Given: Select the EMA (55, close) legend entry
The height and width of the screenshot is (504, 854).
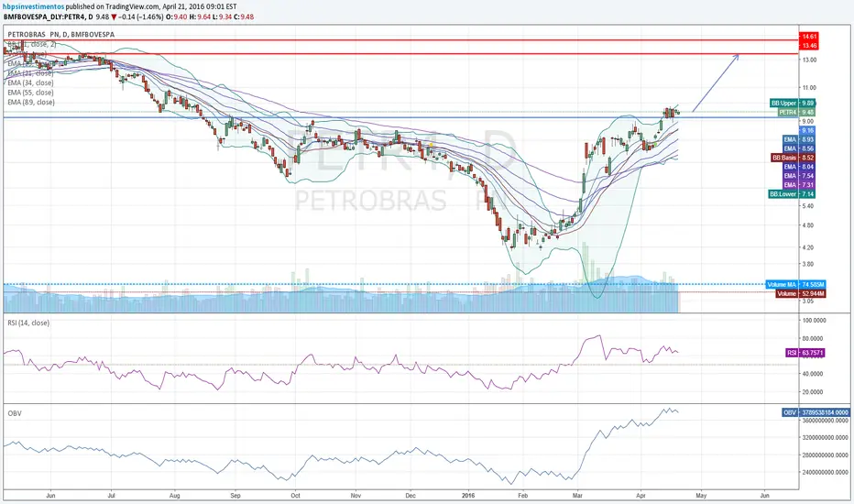Looking at the screenshot, I should click(30, 93).
